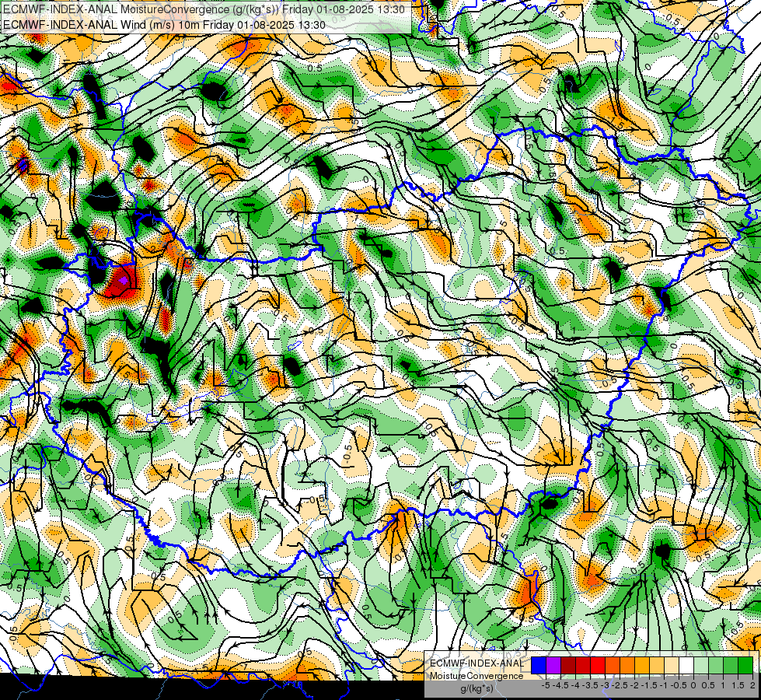The width and height of the screenshot is (761, 700).
Task: Pick the medium green swatch, 1 to 1.5
Action: 731,666
